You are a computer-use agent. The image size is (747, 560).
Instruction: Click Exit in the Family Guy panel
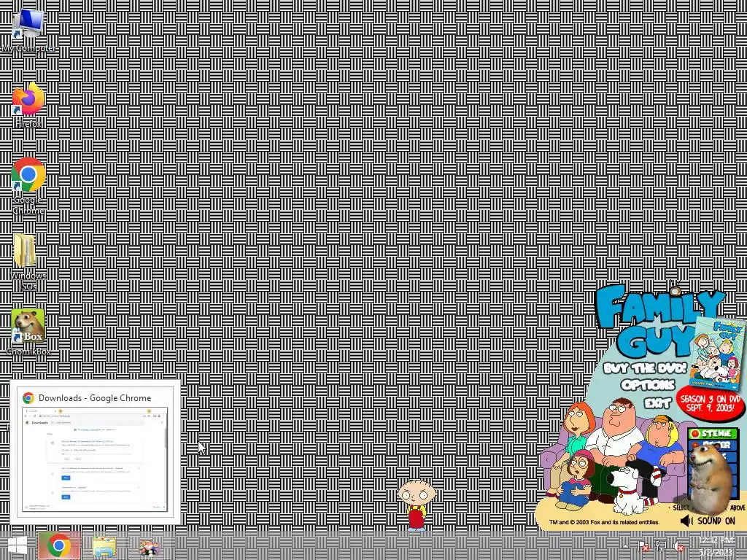(657, 403)
